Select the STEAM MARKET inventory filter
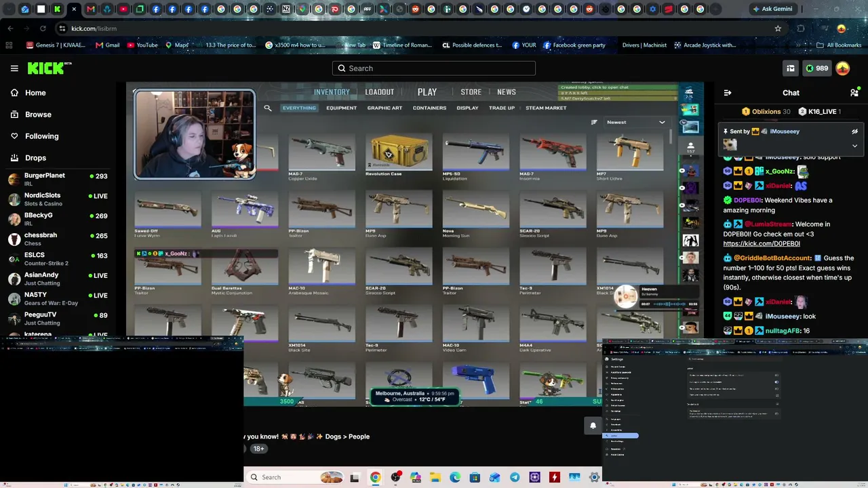868x488 pixels. [546, 108]
